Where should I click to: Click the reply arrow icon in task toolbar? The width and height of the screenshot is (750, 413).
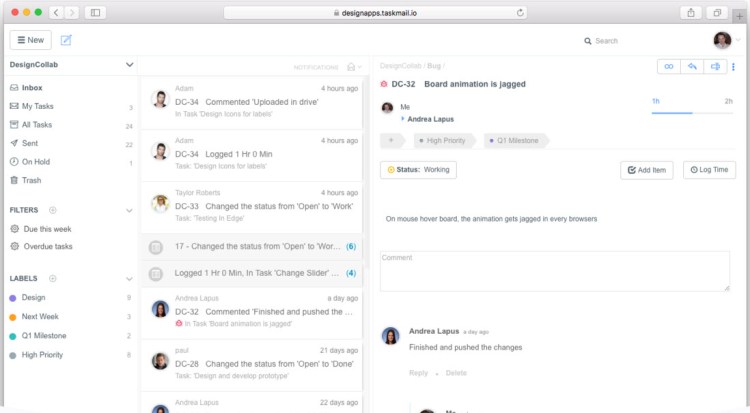692,67
